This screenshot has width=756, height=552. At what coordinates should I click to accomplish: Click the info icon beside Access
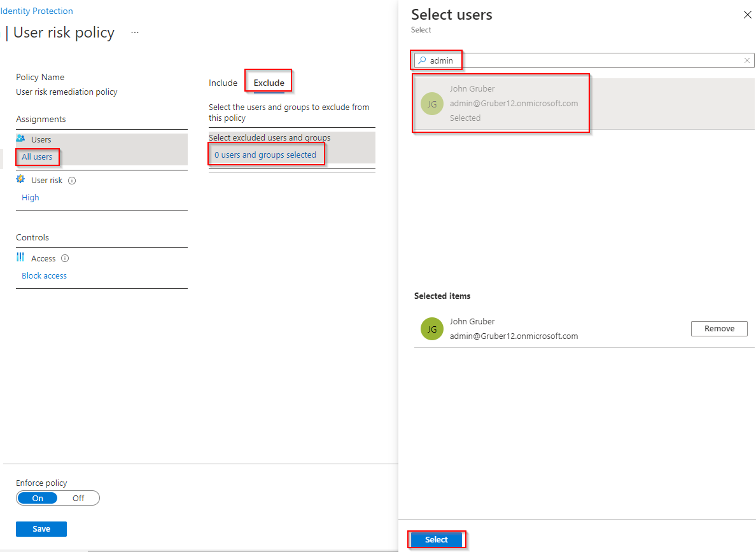point(66,258)
